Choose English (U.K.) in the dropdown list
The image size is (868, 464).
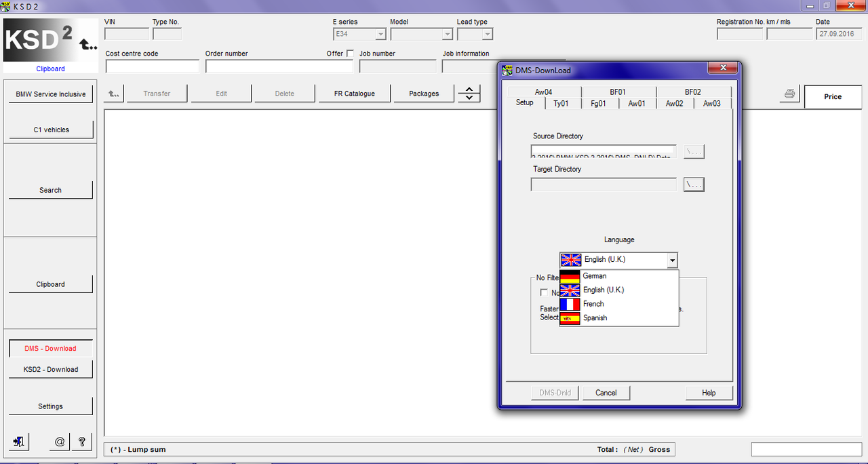click(618, 290)
